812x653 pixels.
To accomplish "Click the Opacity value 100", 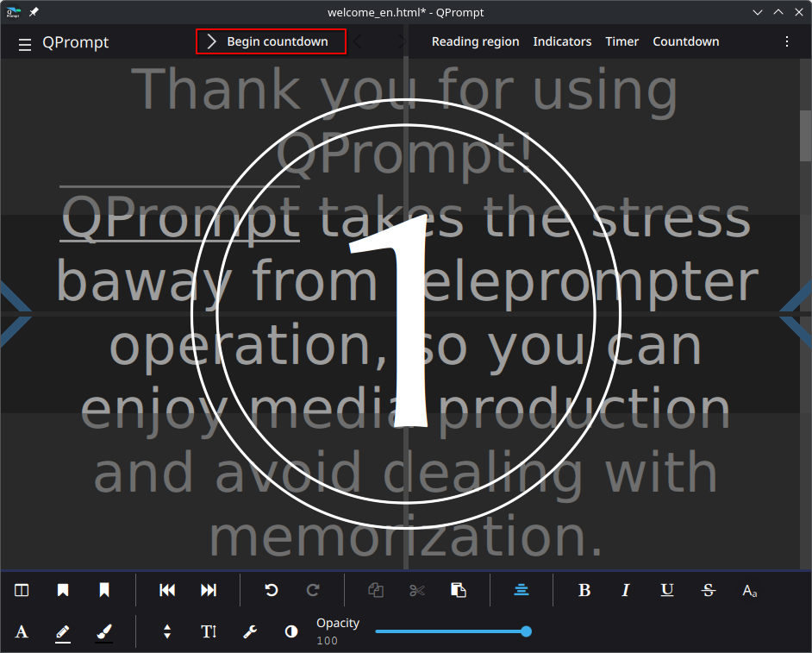I will pos(327,641).
